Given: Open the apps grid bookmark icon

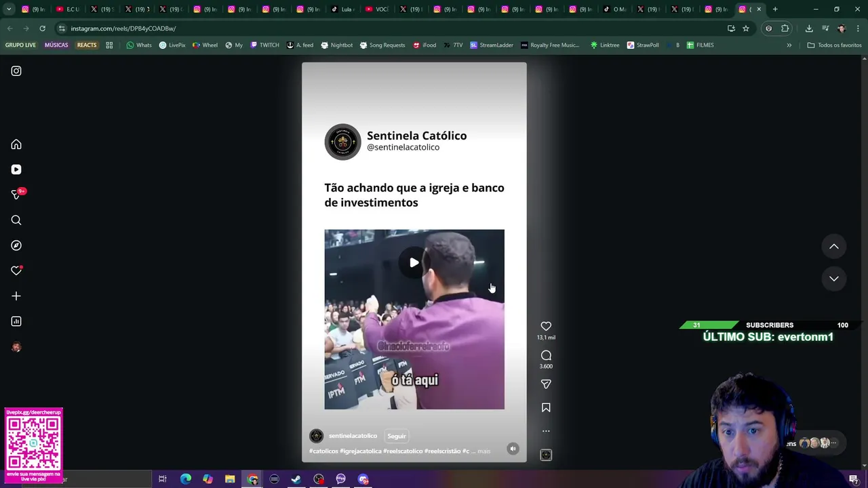Looking at the screenshot, I should coord(109,45).
